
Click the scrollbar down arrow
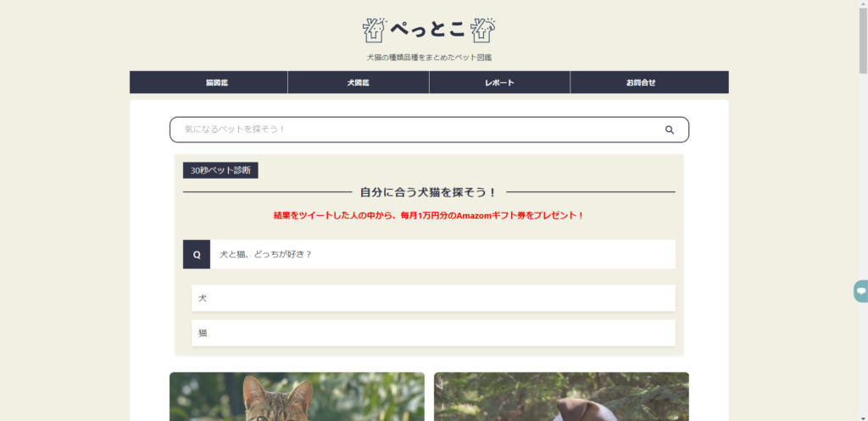click(x=863, y=416)
